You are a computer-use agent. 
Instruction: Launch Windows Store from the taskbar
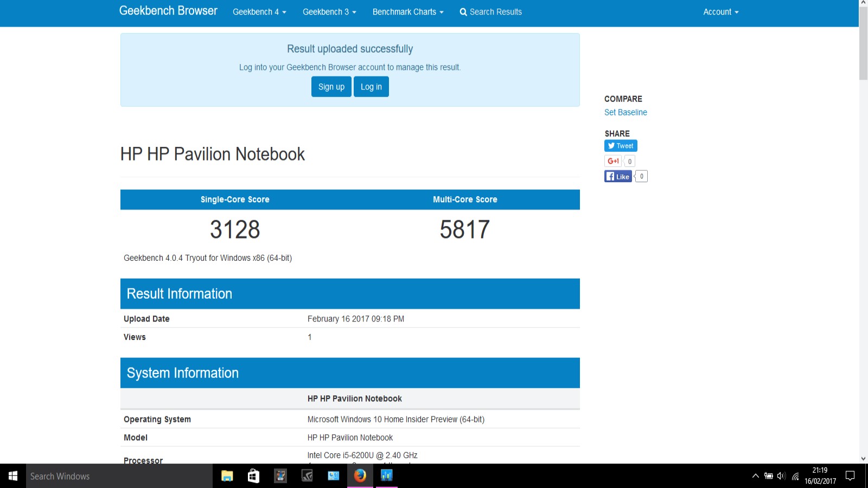point(253,476)
